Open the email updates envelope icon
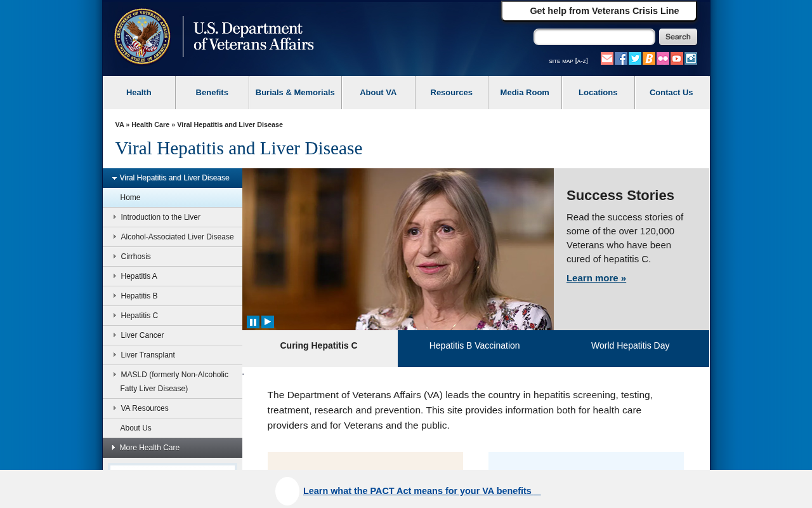The height and width of the screenshot is (508, 812). 607,58
